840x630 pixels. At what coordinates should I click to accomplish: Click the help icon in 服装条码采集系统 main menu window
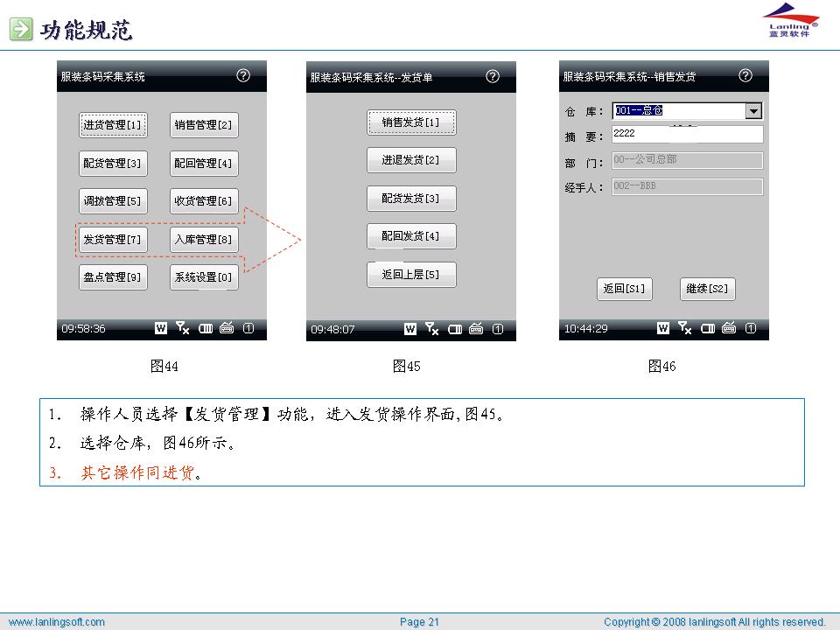[243, 75]
